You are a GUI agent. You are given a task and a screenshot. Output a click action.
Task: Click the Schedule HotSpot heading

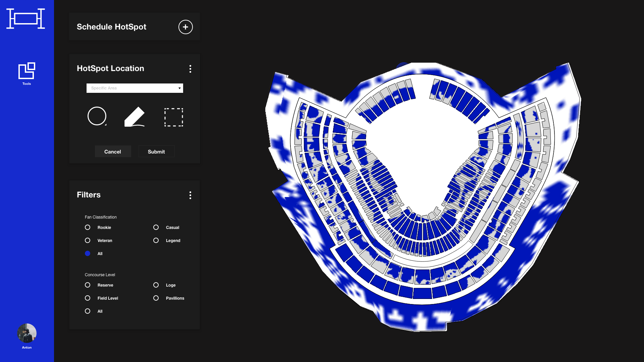[111, 27]
